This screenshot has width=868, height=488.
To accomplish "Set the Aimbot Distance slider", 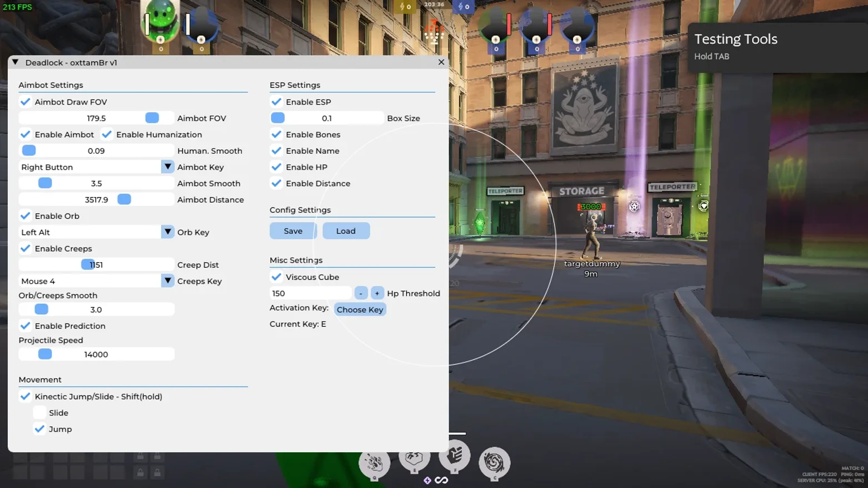I will pos(96,200).
